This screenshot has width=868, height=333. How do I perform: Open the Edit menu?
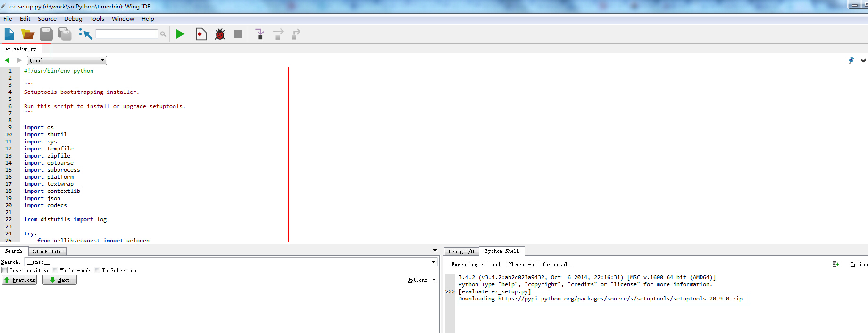(x=25, y=19)
